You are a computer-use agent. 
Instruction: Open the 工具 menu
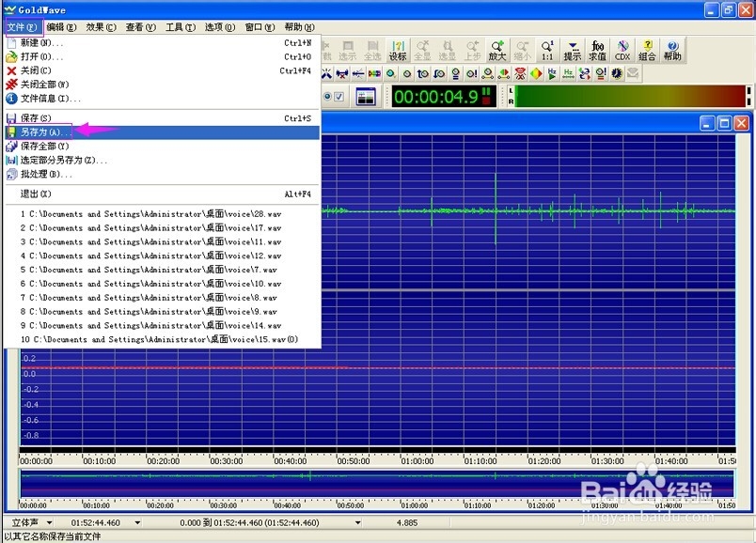click(x=181, y=27)
